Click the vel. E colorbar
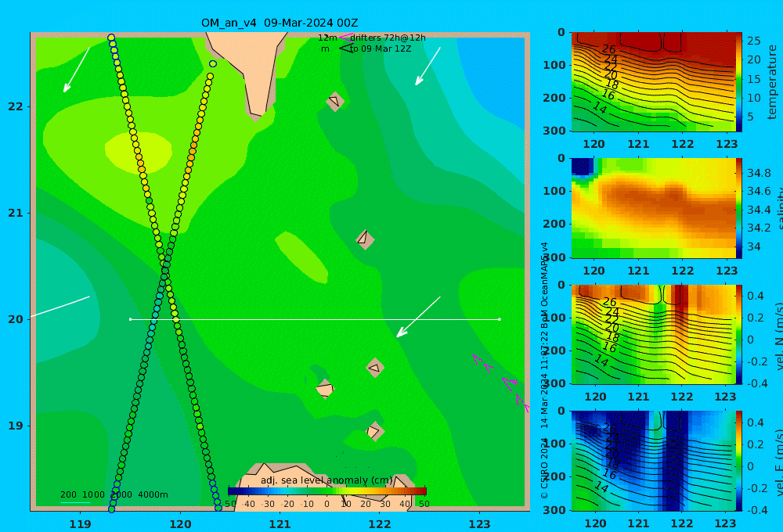Viewport: 783px width, 532px height. (739, 461)
